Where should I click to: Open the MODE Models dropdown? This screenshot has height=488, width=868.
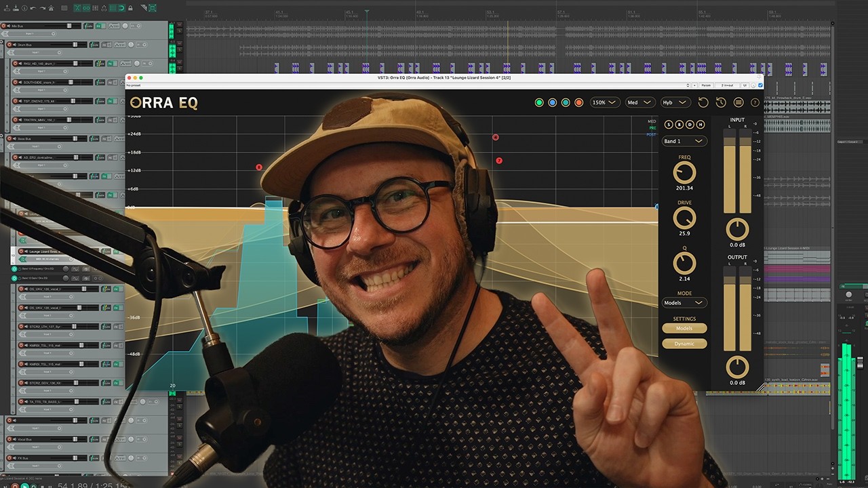(685, 302)
